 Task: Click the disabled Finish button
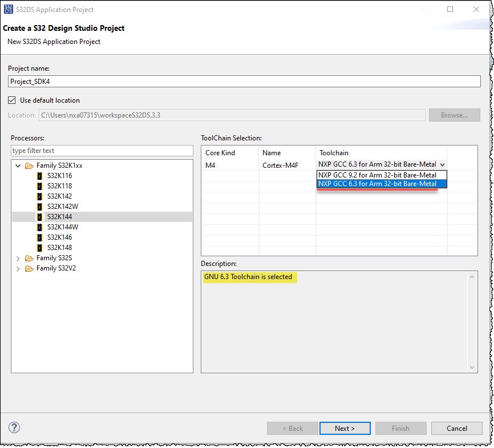pos(401,428)
